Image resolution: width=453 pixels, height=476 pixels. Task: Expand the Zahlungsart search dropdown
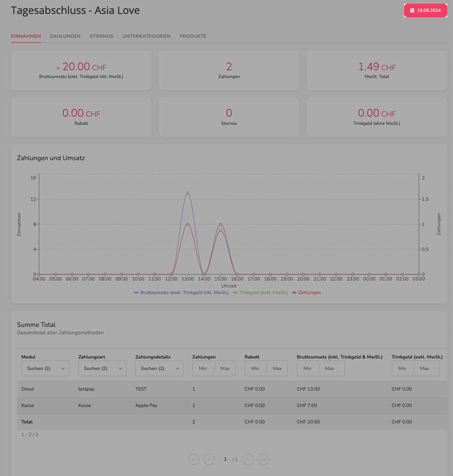coord(102,368)
